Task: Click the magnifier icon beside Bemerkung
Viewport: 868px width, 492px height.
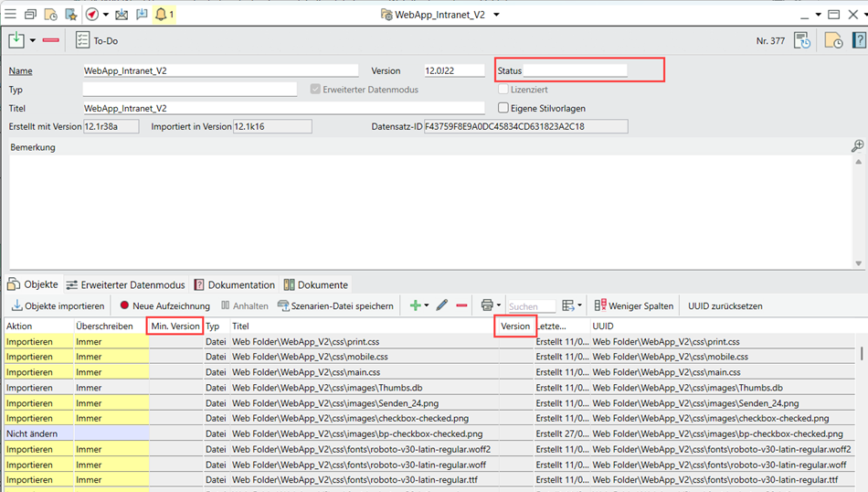Action: point(857,146)
